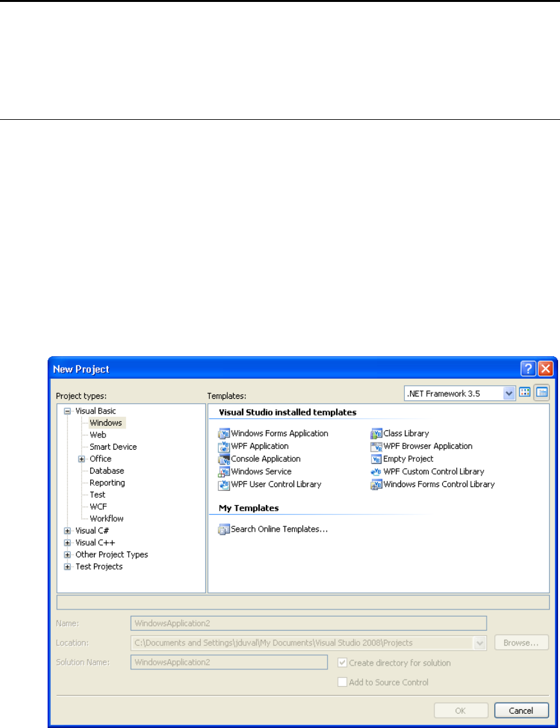Enable Add to Source Control checkbox
This screenshot has height=728, width=560.
[342, 682]
